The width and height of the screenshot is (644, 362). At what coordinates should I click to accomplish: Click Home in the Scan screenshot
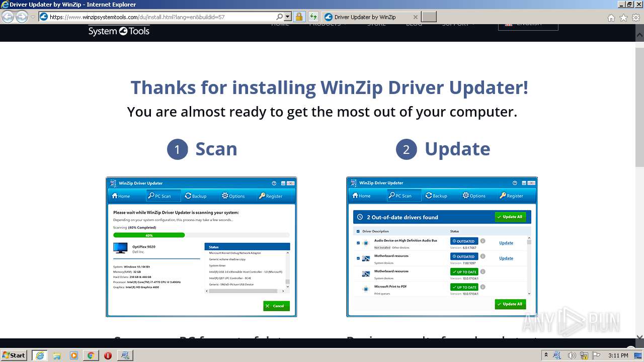pos(121,196)
